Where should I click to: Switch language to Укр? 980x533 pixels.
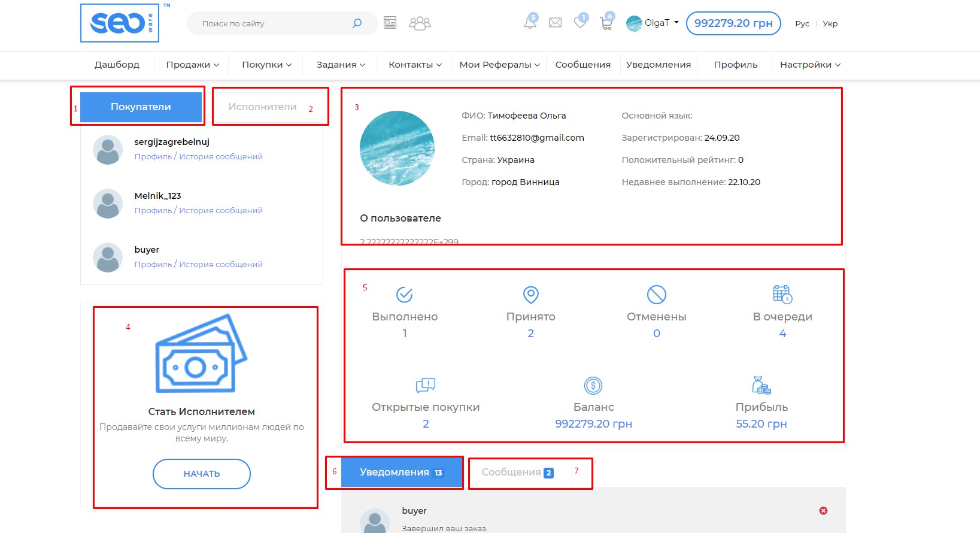[830, 24]
